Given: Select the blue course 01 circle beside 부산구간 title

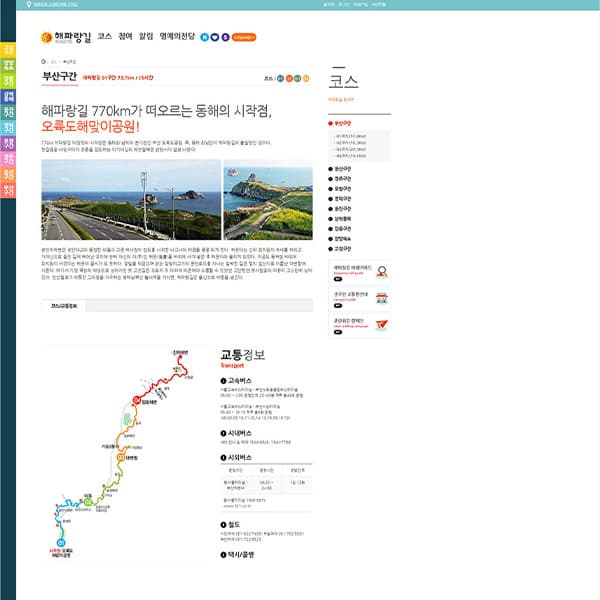Looking at the screenshot, I should pyautogui.click(x=280, y=78).
